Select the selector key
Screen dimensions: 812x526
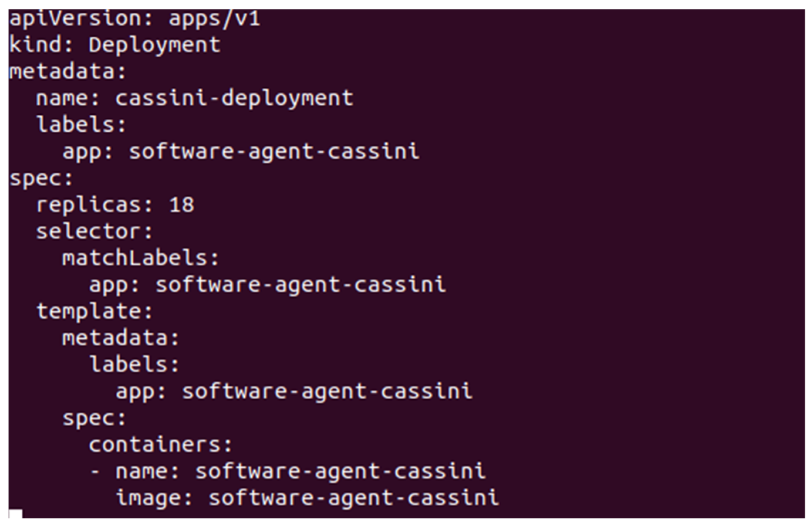pyautogui.click(x=90, y=232)
